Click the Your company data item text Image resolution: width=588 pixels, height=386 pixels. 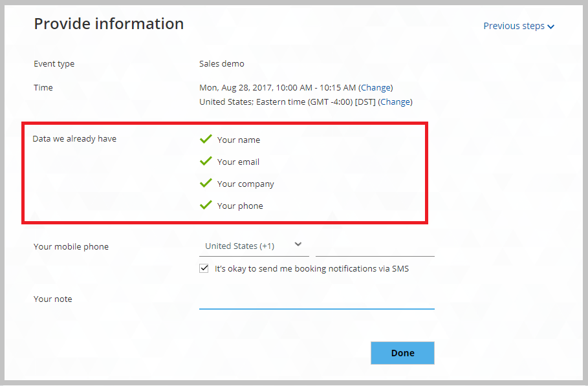(x=246, y=184)
